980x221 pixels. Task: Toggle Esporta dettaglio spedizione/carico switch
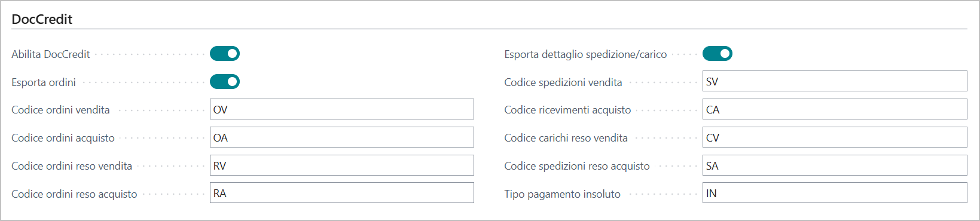point(718,54)
